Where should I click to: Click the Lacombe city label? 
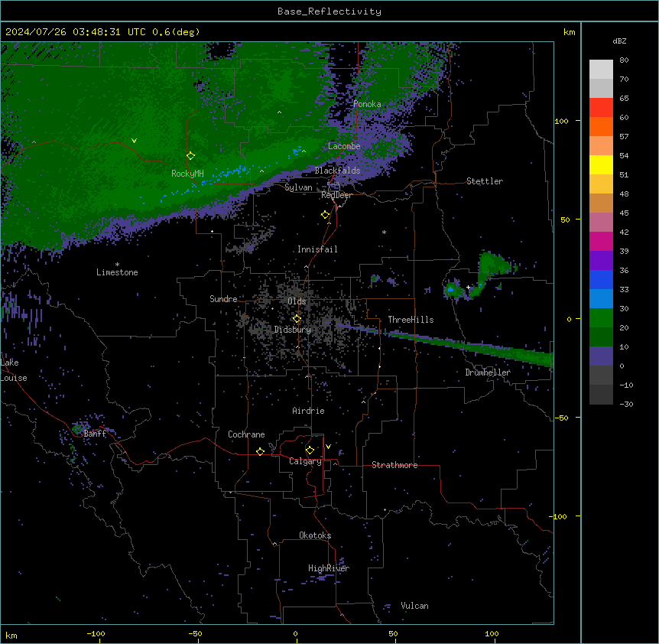[344, 146]
